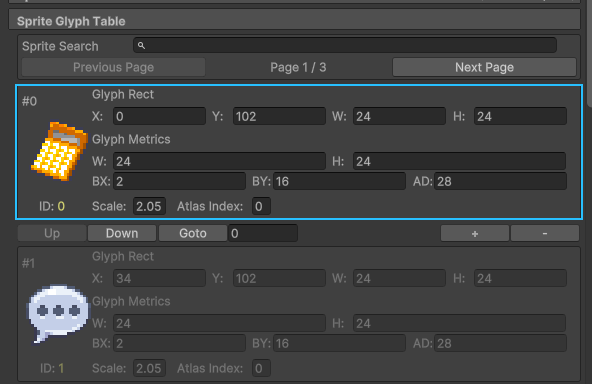This screenshot has width=592, height=384.
Task: Click the ID: 0 label
Action: click(x=52, y=206)
